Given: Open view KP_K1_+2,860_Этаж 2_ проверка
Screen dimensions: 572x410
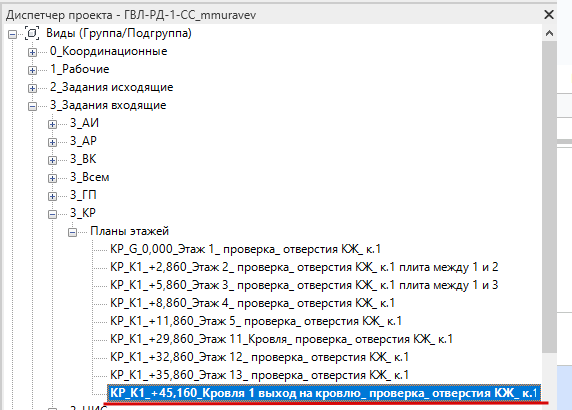Looking at the screenshot, I should click(x=304, y=267).
